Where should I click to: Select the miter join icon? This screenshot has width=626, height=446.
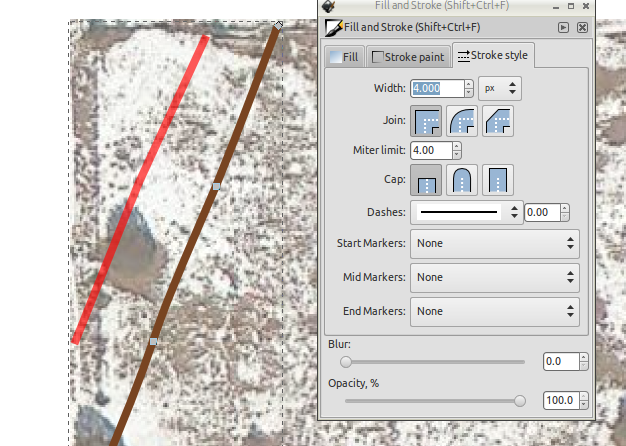click(426, 122)
